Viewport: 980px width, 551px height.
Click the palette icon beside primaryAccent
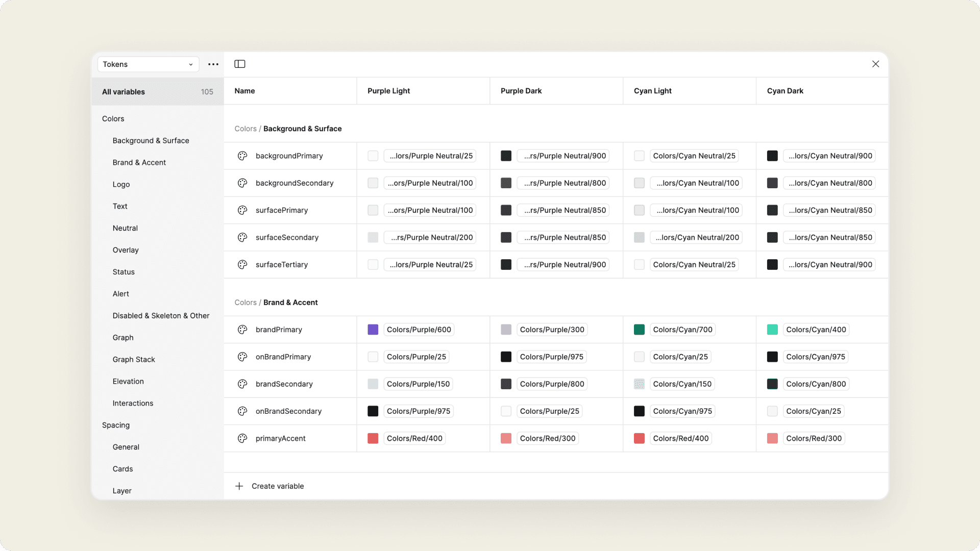242,438
